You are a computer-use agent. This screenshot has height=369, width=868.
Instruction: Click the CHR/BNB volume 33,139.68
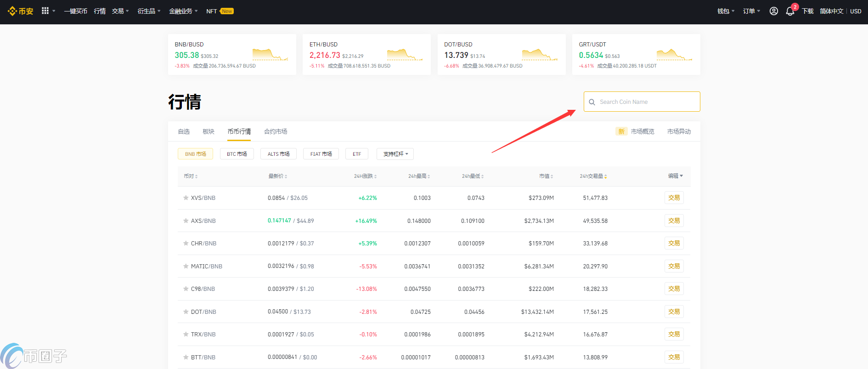(595, 244)
